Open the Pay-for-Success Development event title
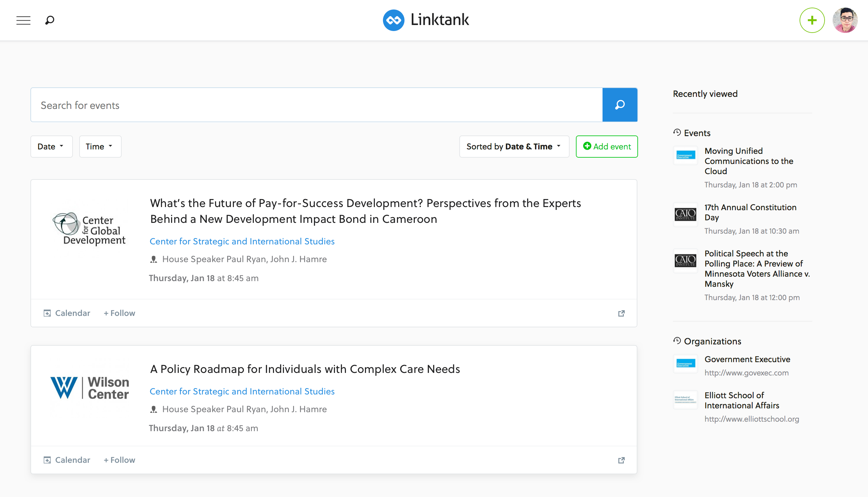Viewport: 868px width, 497px height. pos(366,211)
